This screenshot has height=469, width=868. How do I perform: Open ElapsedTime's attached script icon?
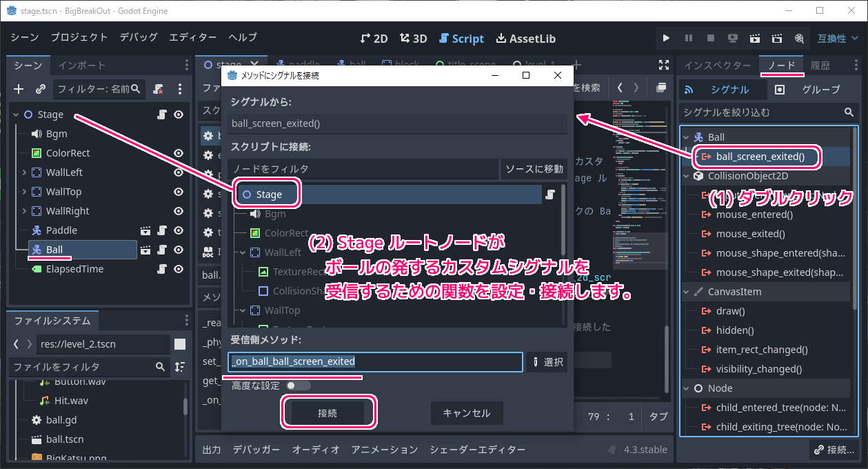162,269
